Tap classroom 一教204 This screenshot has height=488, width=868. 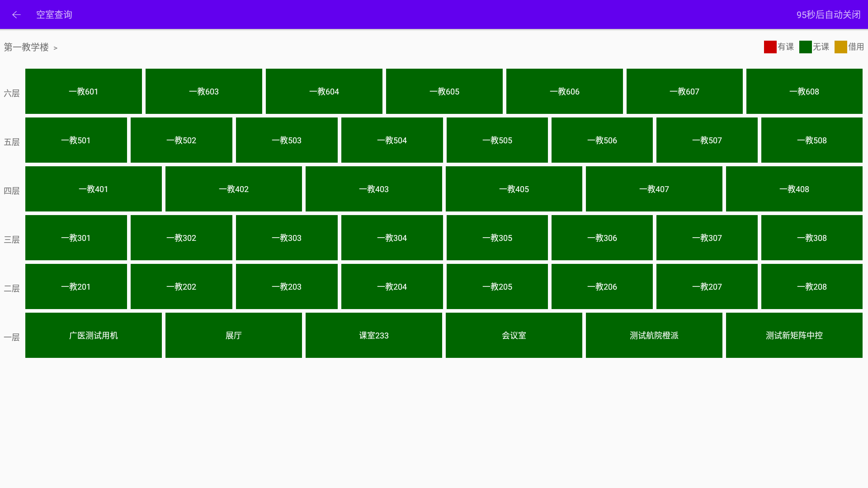click(x=392, y=286)
